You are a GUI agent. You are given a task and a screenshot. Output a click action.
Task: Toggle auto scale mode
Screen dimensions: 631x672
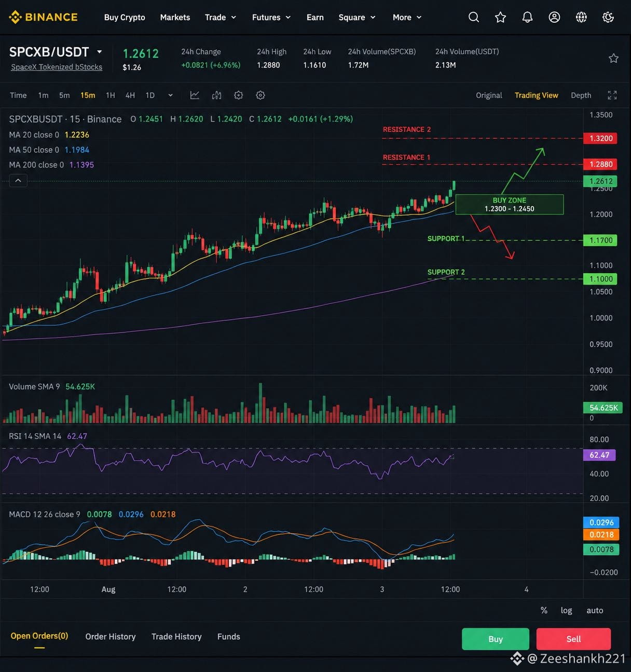[x=595, y=610]
